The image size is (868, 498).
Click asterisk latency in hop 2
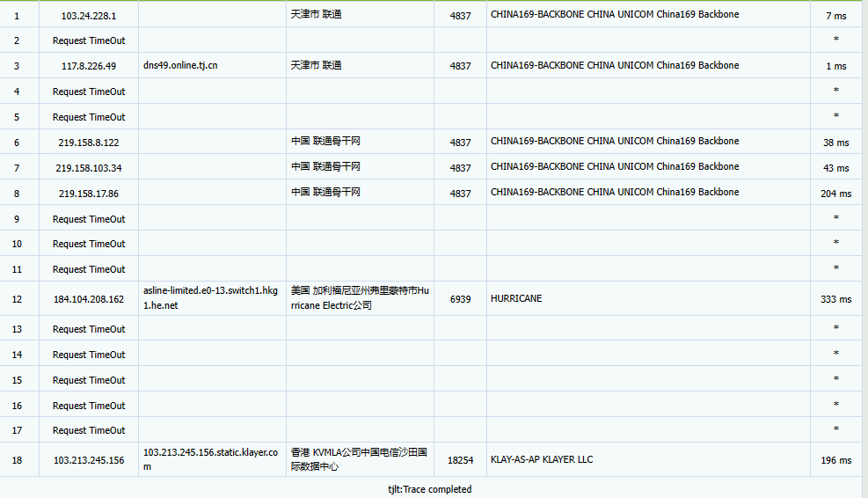(x=835, y=40)
